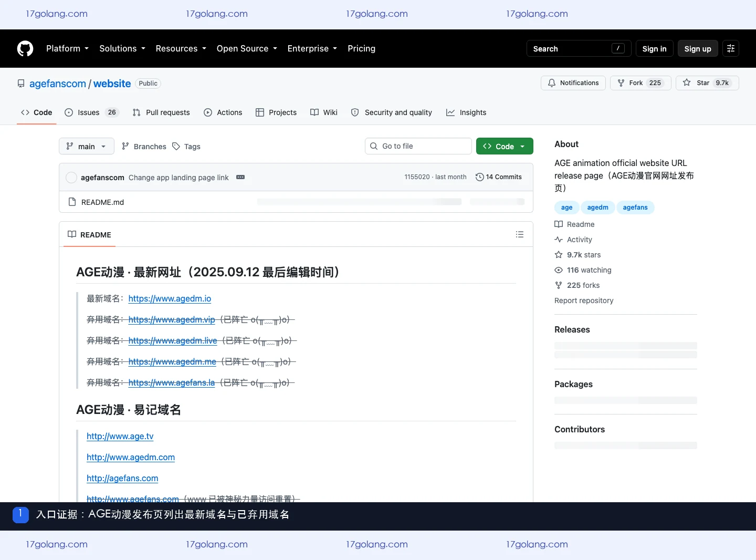
Task: Open the 'Change app landing page link' commit
Action: [x=178, y=178]
